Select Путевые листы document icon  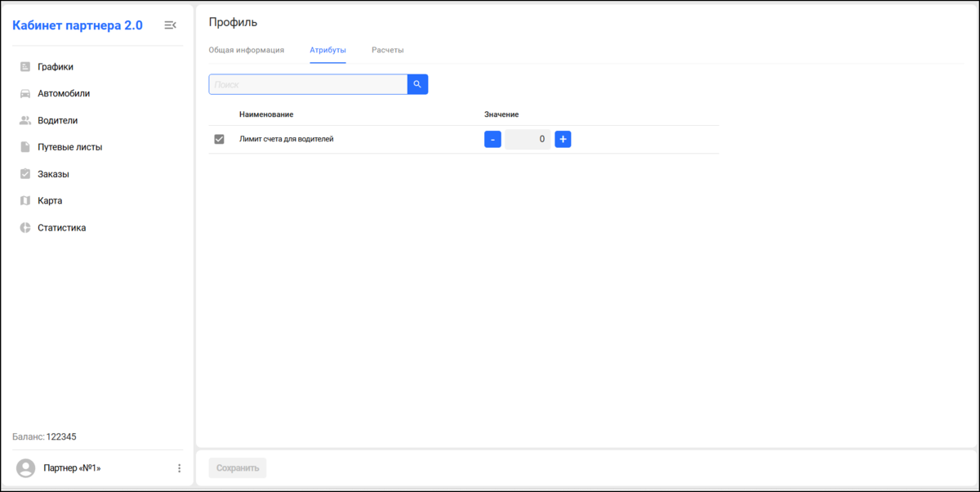tap(25, 147)
